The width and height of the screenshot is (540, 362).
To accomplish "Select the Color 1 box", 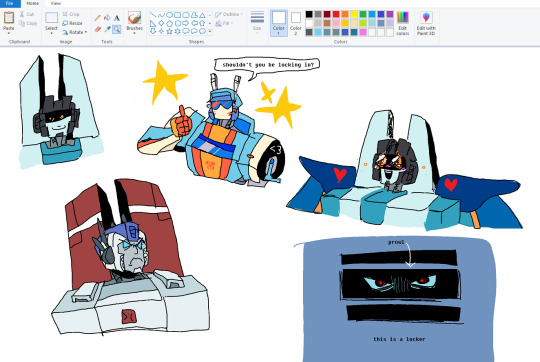I will [x=279, y=23].
